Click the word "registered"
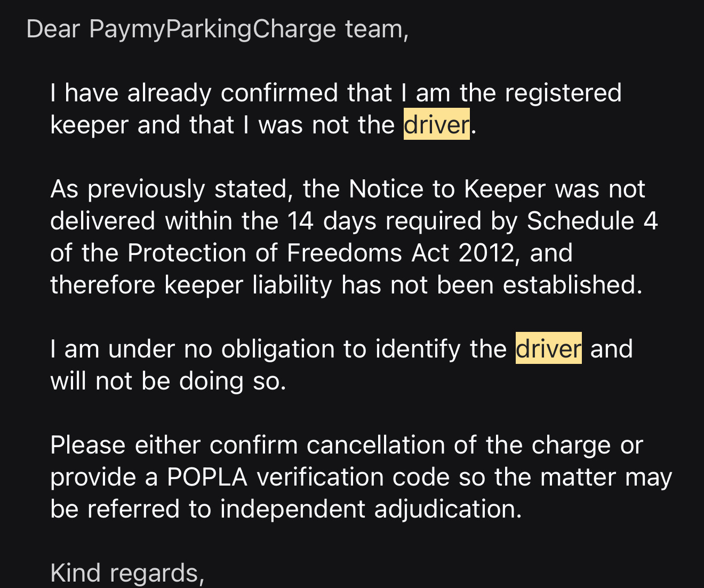 click(563, 93)
